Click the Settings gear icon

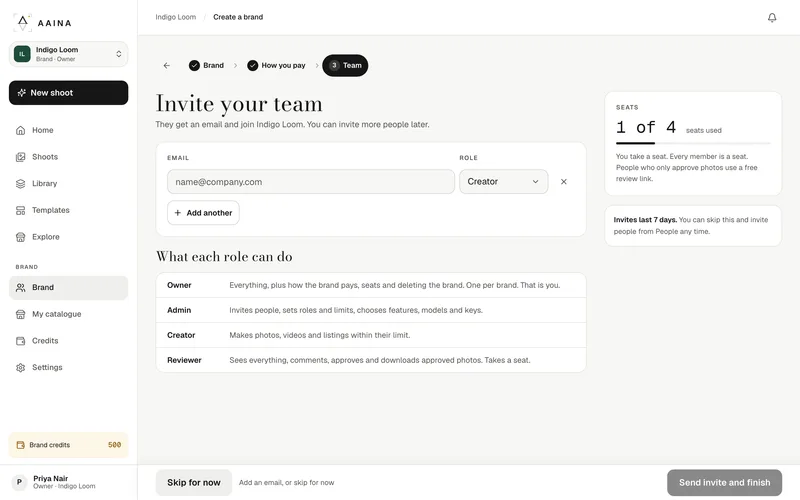pyautogui.click(x=20, y=367)
